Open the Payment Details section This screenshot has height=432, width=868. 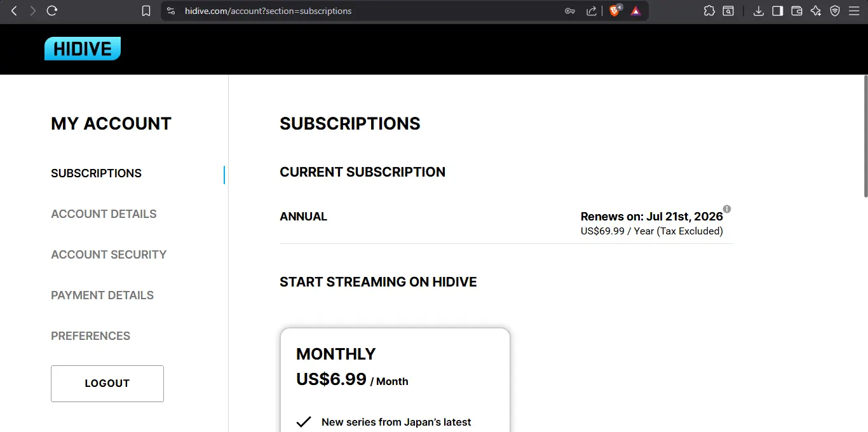click(102, 295)
